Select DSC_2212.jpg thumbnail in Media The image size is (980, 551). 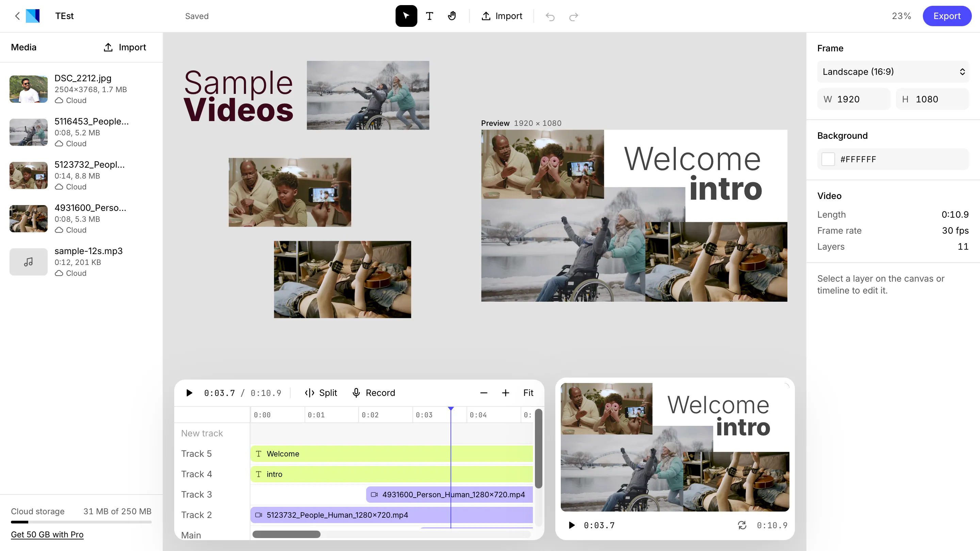(x=29, y=89)
